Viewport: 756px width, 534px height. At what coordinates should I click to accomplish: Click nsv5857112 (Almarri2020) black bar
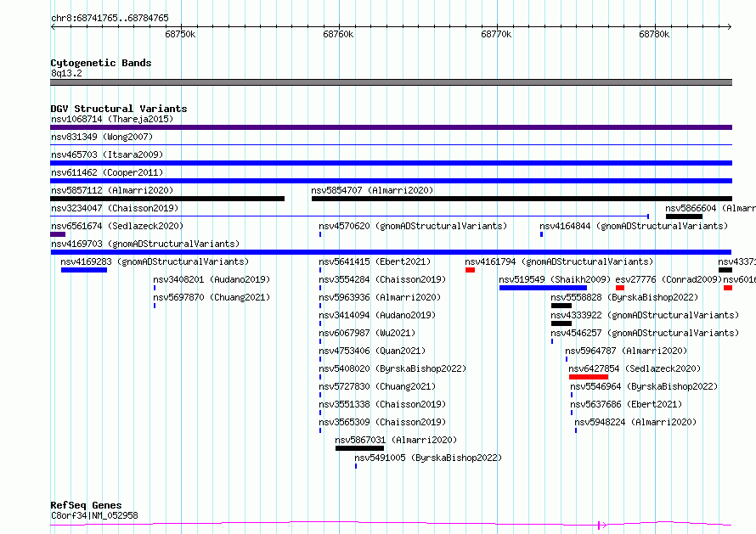click(x=167, y=199)
